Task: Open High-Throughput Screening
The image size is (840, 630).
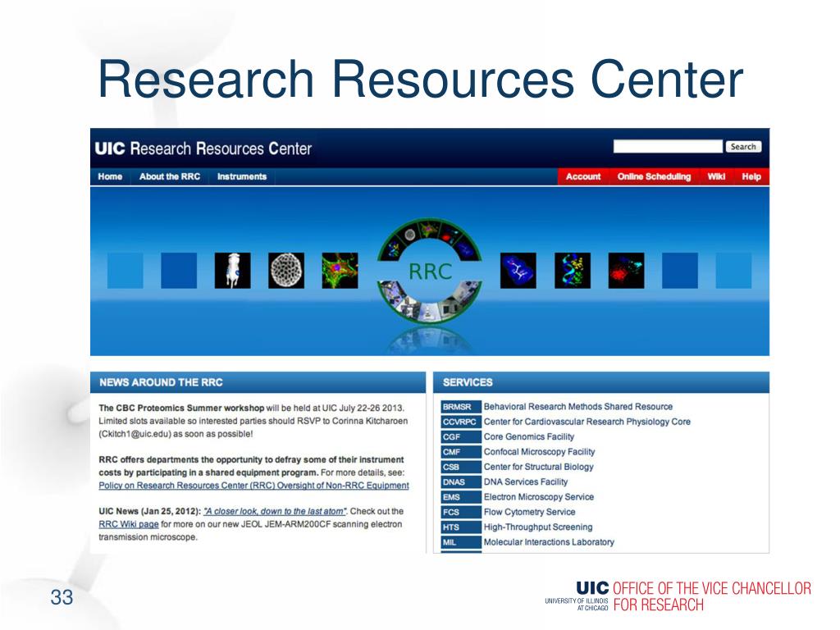Action: pos(538,527)
